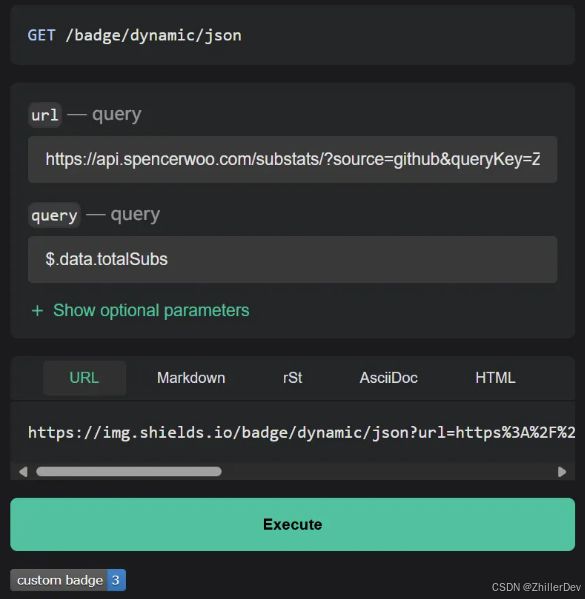Viewport: 585px width, 599px height.
Task: Click the plus icon beside optional parameters
Action: 37,311
